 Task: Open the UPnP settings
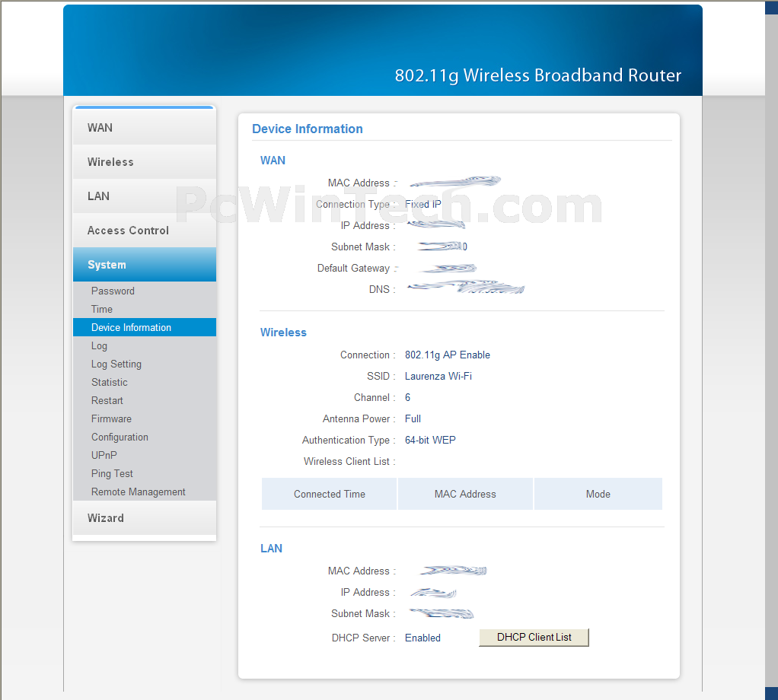click(104, 455)
